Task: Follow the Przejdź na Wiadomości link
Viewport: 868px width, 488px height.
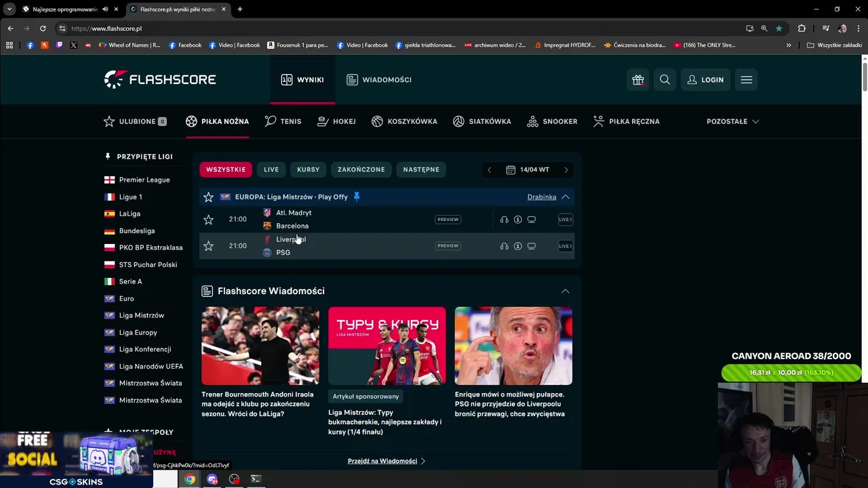Action: tap(387, 461)
